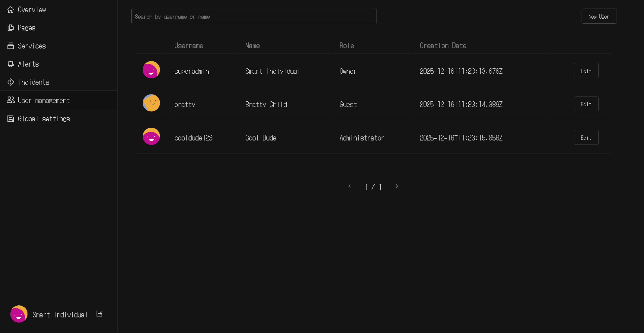Click the Pages icon in sidebar
This screenshot has width=644, height=333.
tap(11, 28)
